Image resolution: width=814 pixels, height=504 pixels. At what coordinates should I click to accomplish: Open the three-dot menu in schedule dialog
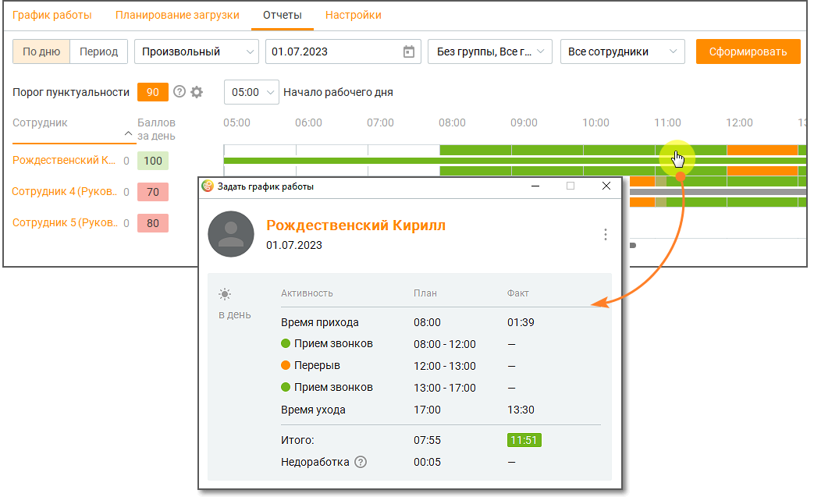tap(606, 234)
